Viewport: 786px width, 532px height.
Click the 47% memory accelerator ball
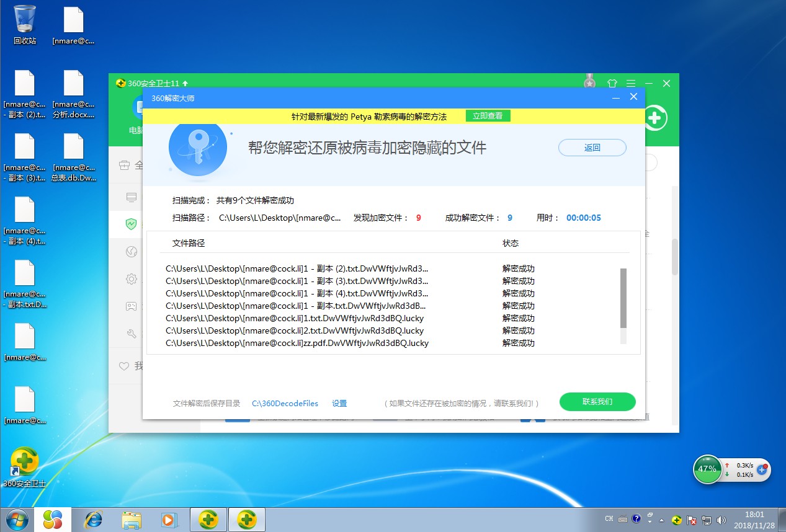[x=707, y=469]
